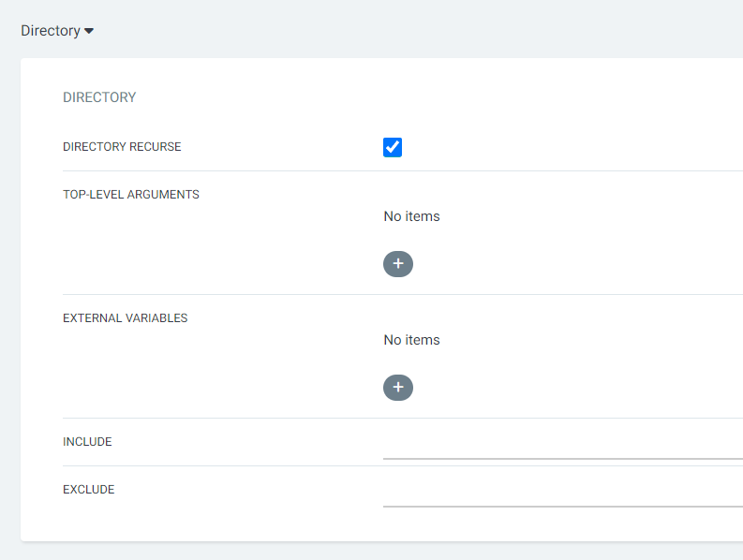The image size is (743, 560).
Task: Select the DIRECTORY card heading text
Action: pos(99,97)
